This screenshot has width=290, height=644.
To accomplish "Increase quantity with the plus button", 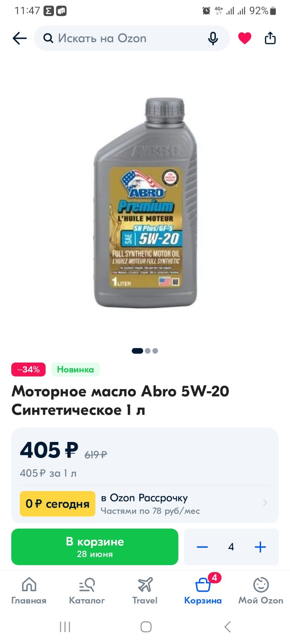I will (x=260, y=547).
